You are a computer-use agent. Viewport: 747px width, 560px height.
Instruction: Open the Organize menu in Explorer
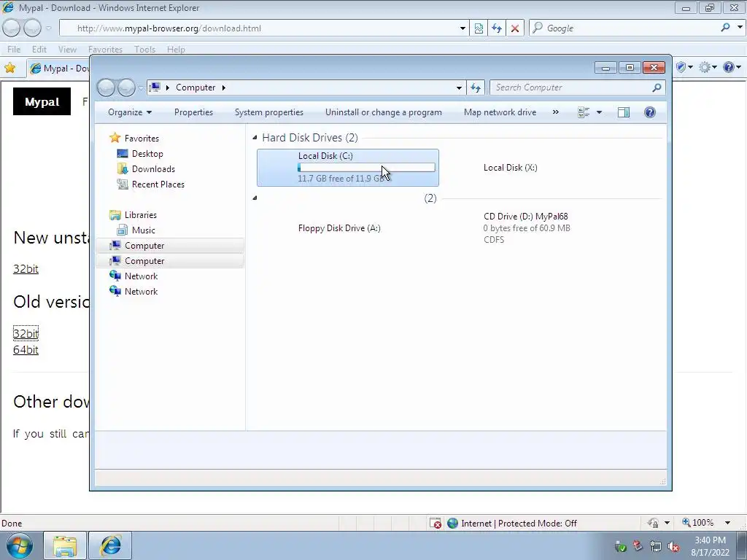tap(130, 112)
